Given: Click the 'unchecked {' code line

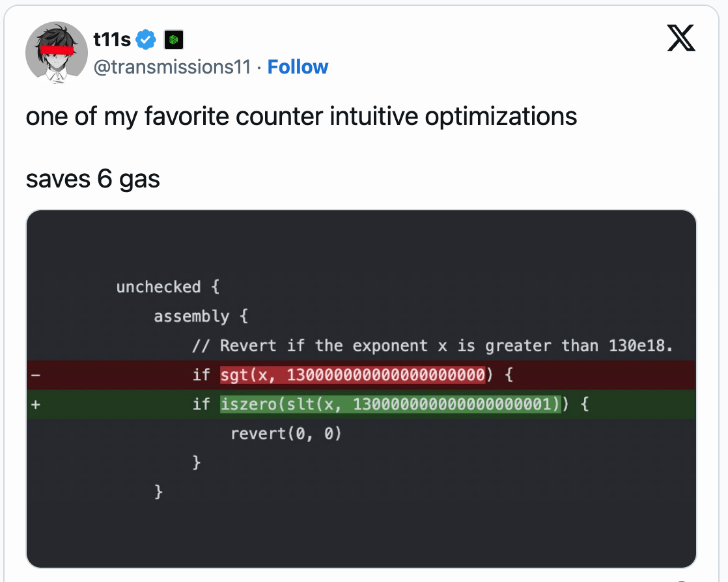Looking at the screenshot, I should [167, 287].
